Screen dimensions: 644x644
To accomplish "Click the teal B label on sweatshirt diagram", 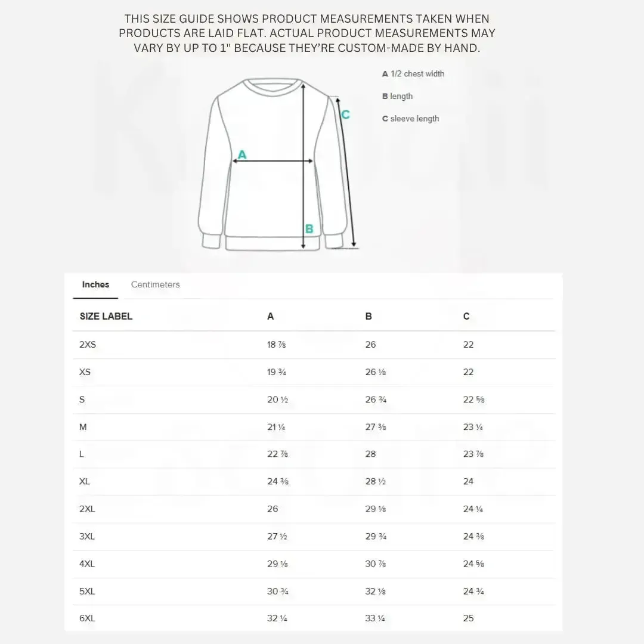I will point(309,229).
